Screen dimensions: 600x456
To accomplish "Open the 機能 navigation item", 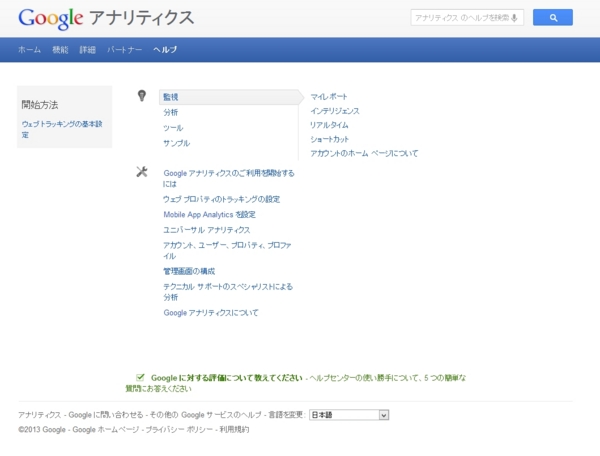I will tap(60, 50).
